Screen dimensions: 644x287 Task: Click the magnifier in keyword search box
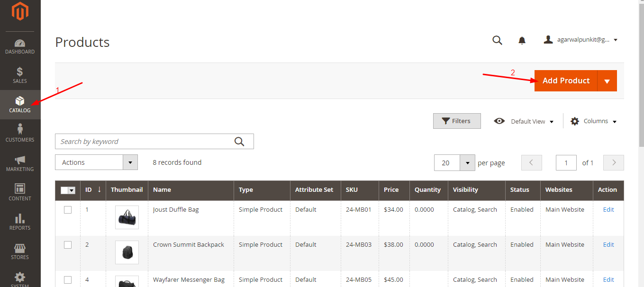tap(239, 141)
